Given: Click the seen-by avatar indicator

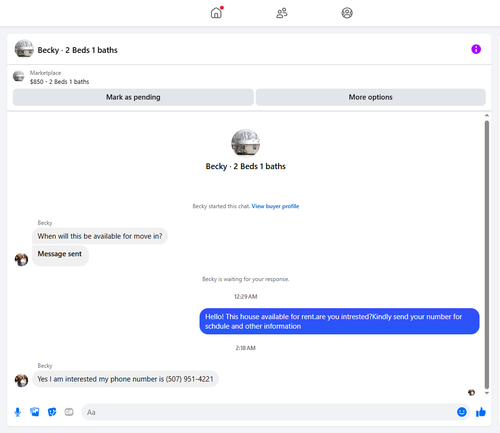Looking at the screenshot, I should coord(471,393).
